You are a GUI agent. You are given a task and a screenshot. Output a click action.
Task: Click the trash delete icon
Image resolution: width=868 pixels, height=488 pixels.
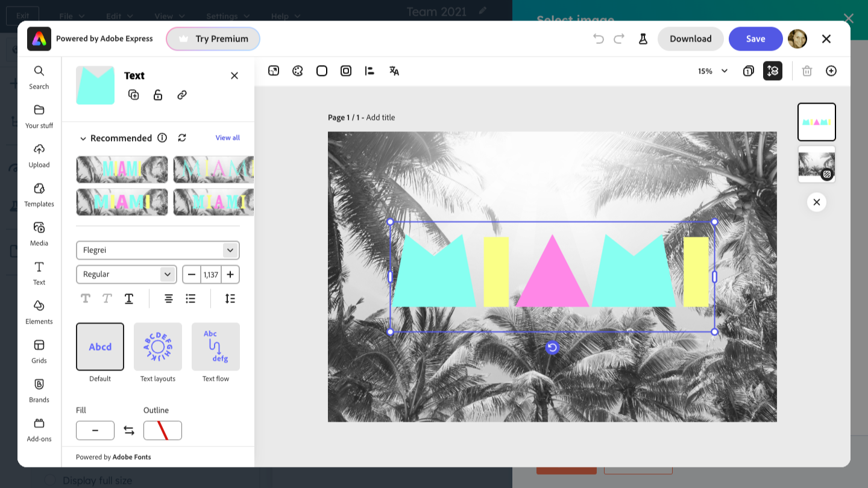coord(807,71)
